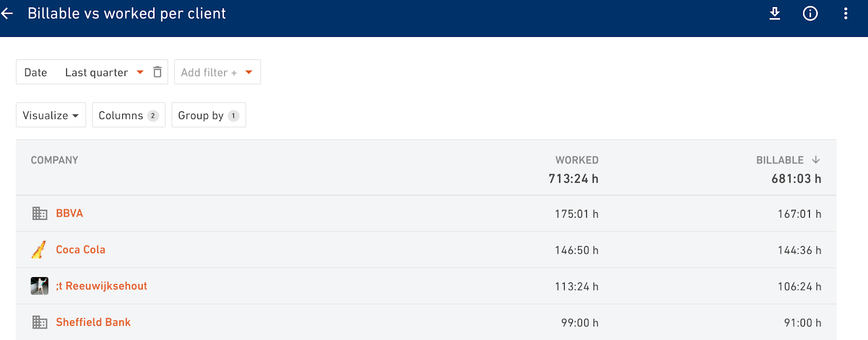Open the report info icon
868x340 pixels.
click(810, 14)
